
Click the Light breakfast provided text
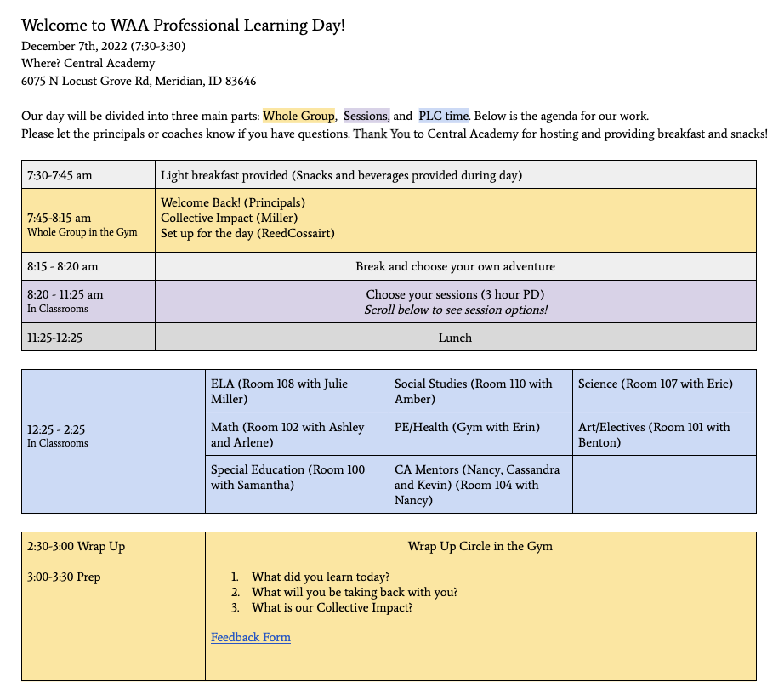[341, 175]
